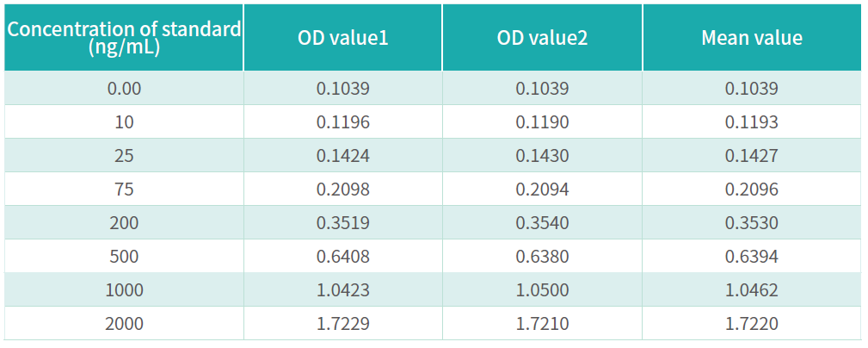Click the 1000 concentration cell
The image size is (868, 348).
pyautogui.click(x=125, y=290)
